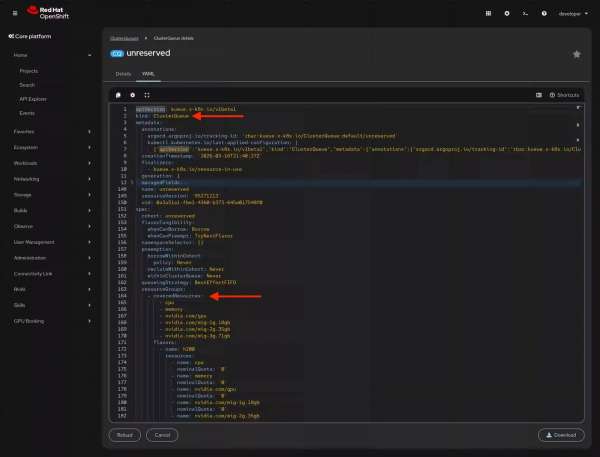Image resolution: width=600 pixels, height=457 pixels.
Task: Expand the Storage navigation section
Action: pos(52,195)
